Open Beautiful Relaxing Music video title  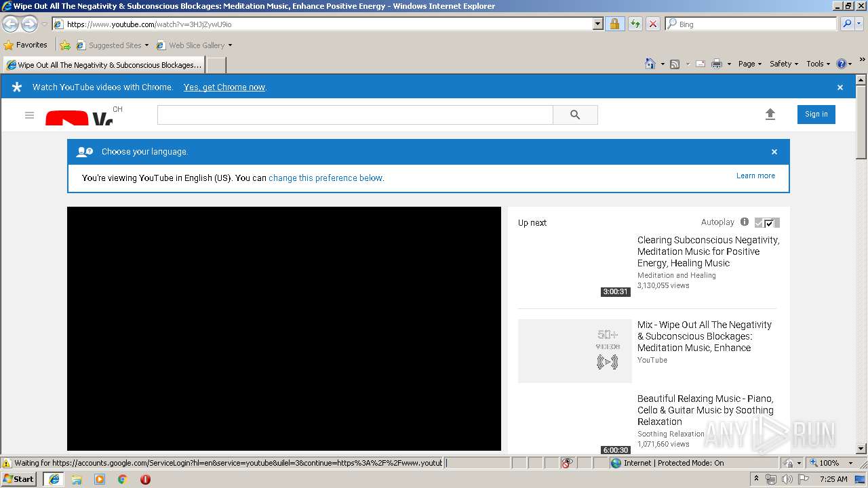tap(705, 410)
